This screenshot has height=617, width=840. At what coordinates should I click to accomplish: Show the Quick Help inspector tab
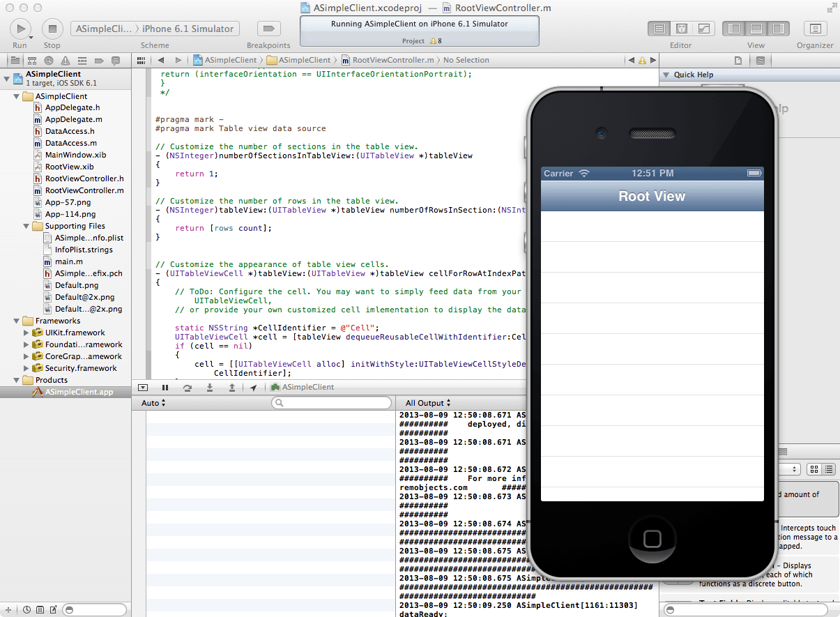pyautogui.click(x=760, y=61)
